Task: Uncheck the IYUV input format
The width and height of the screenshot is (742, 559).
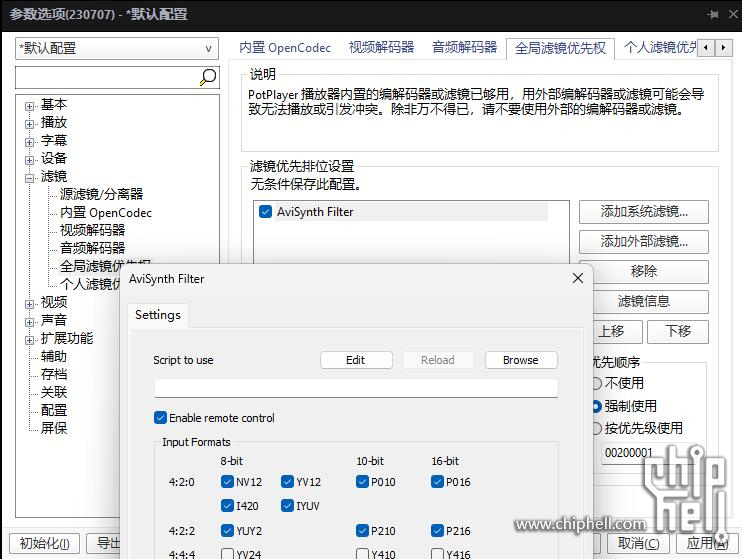Action: pos(287,506)
